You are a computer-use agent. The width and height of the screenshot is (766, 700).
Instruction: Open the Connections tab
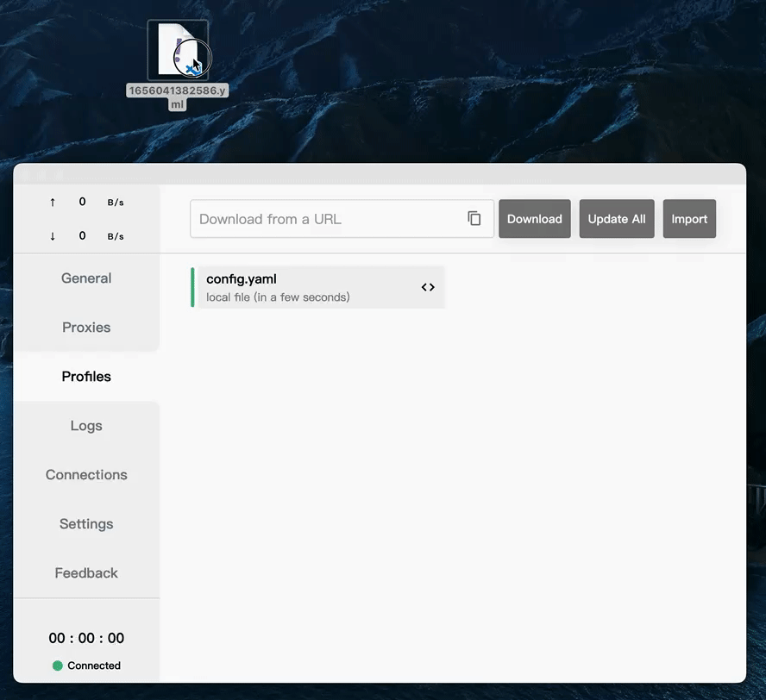coord(86,475)
